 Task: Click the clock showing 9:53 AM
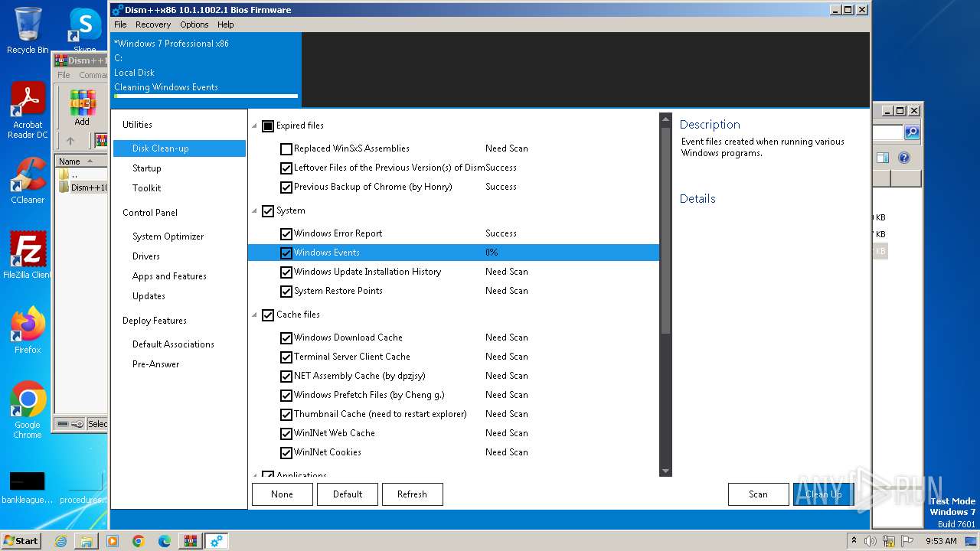(x=941, y=541)
